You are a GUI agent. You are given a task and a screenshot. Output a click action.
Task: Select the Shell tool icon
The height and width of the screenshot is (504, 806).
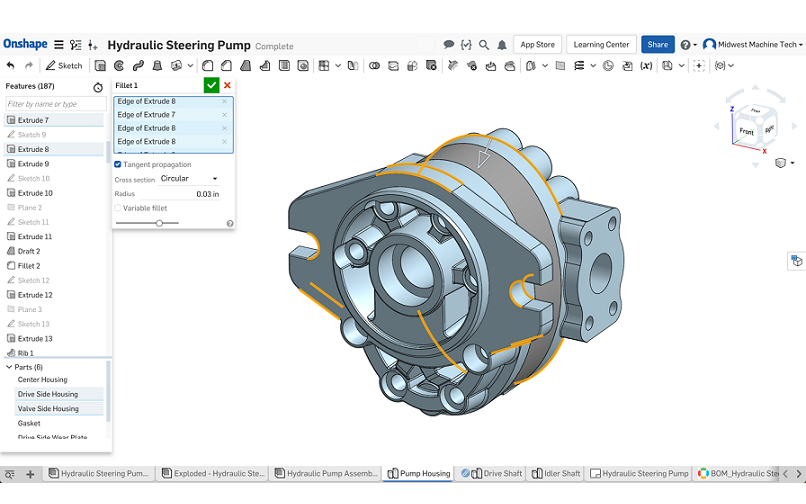pos(284,65)
